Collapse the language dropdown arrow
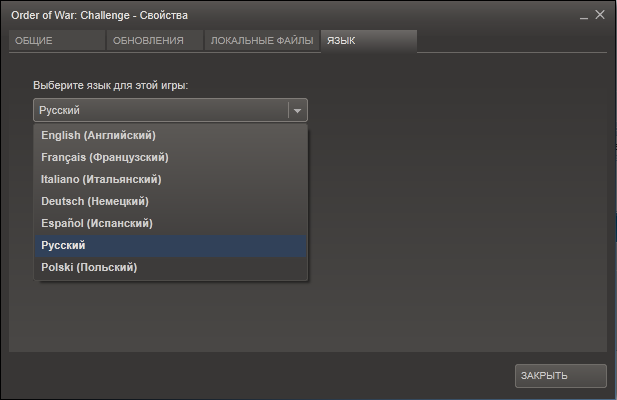This screenshot has width=617, height=400. pos(297,111)
